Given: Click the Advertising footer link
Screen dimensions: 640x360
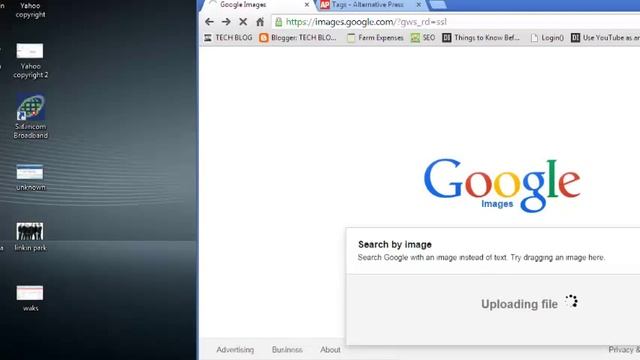Looking at the screenshot, I should pyautogui.click(x=235, y=350).
